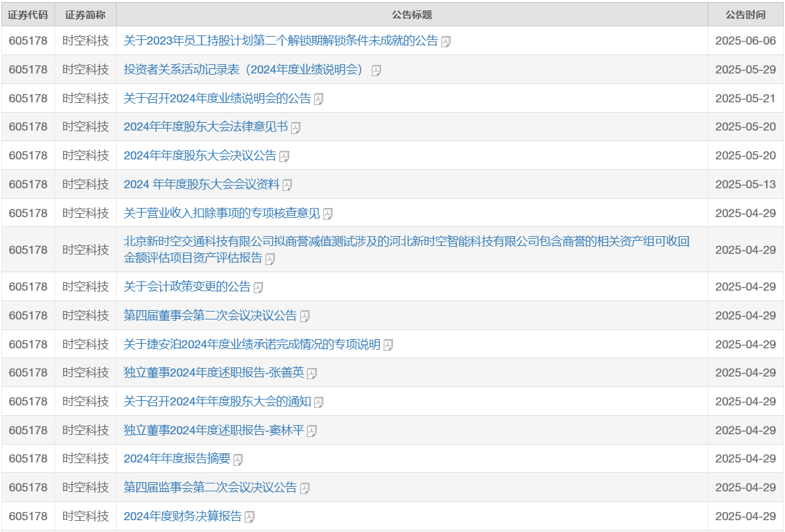Click PDF icon beside 关于2023年员工持股计划 announcement

coord(446,42)
